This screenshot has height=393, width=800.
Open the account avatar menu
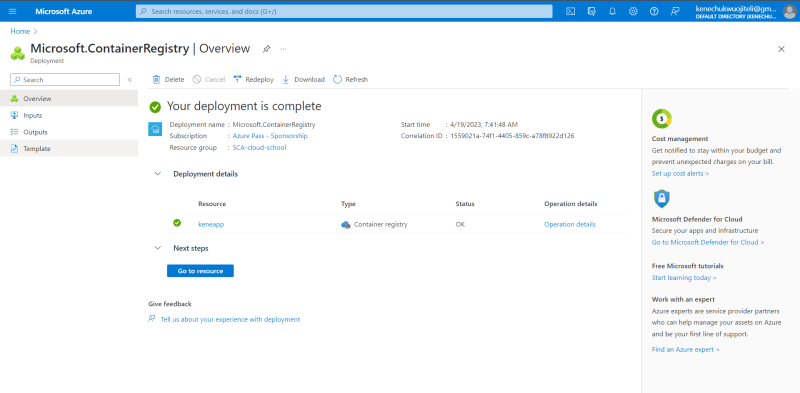coord(789,12)
